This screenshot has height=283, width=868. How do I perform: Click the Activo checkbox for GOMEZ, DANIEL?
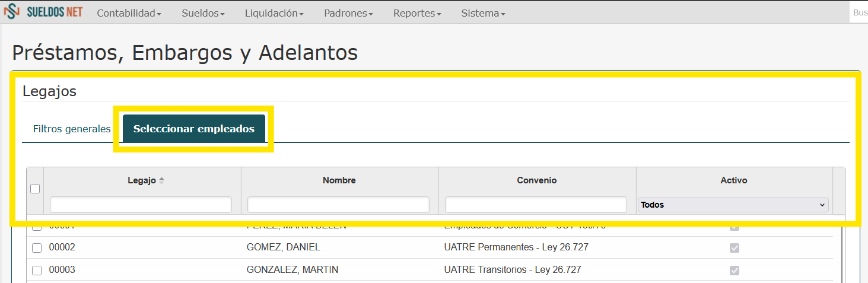[735, 248]
